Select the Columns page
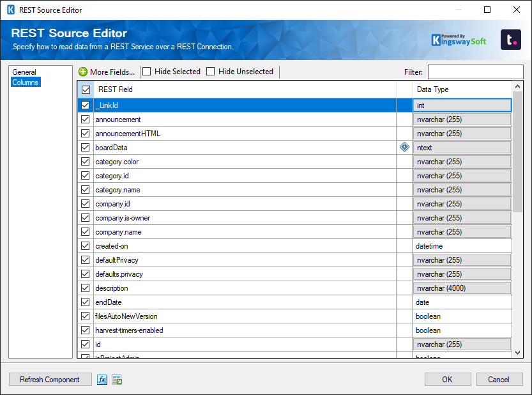Image resolution: width=532 pixels, height=395 pixels. point(26,82)
